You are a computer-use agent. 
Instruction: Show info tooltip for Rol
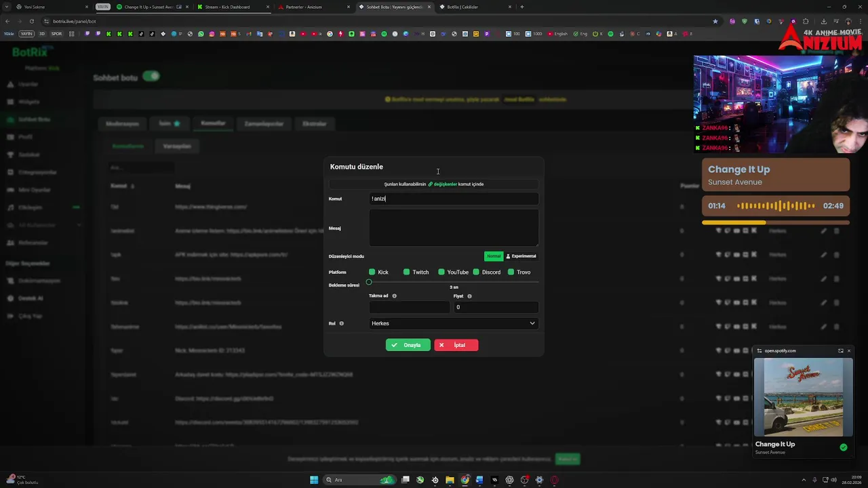[x=341, y=323]
